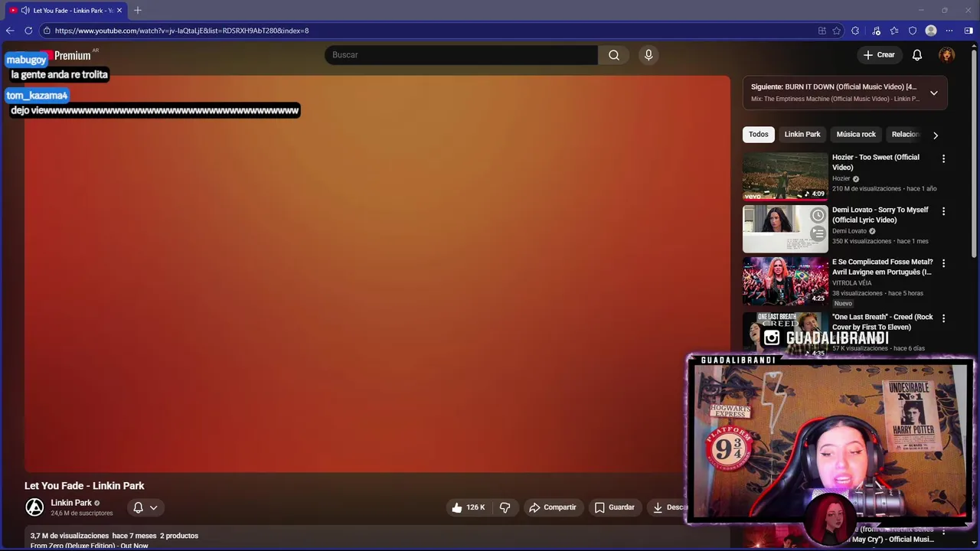
Task: Click 'Demi Lovato - Sorry To Myself' title
Action: (880, 215)
